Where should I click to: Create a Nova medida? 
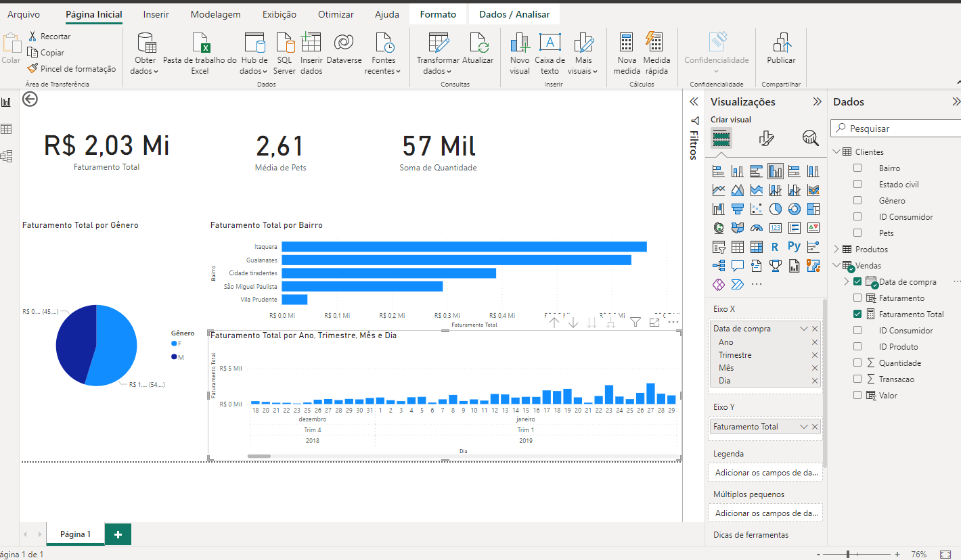[627, 53]
